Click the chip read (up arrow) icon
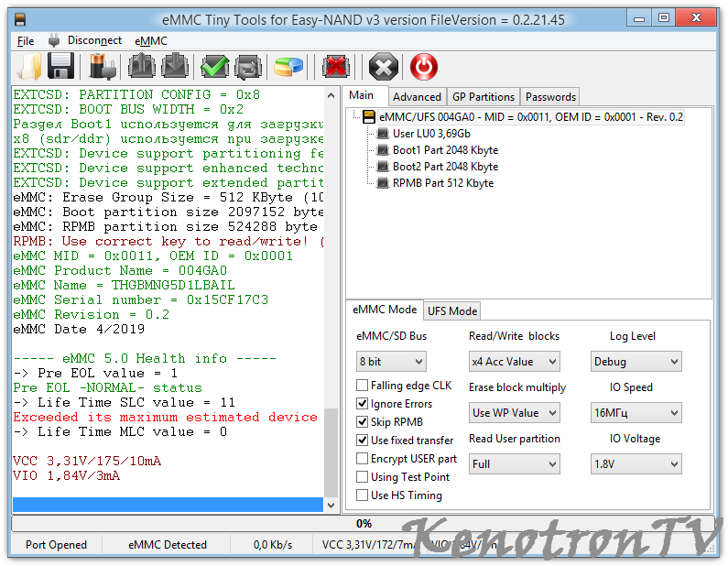728x566 pixels. 142,66
